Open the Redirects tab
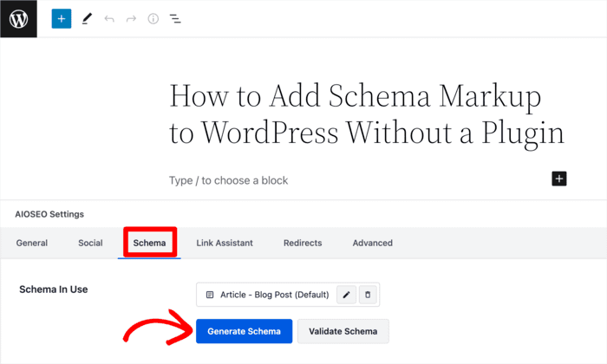The height and width of the screenshot is (364, 607). click(x=303, y=243)
